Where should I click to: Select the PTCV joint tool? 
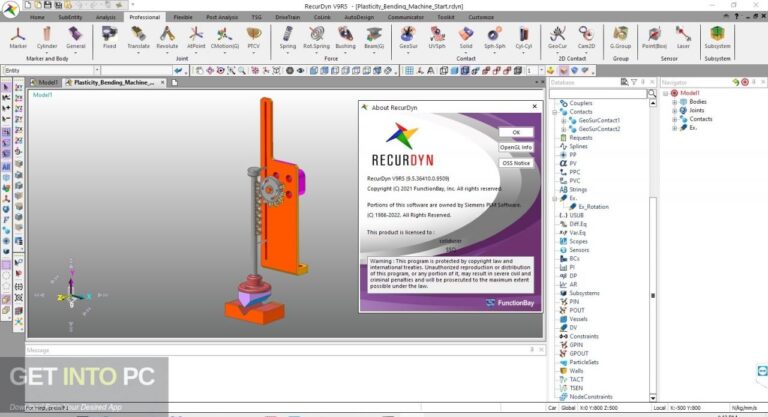point(253,38)
